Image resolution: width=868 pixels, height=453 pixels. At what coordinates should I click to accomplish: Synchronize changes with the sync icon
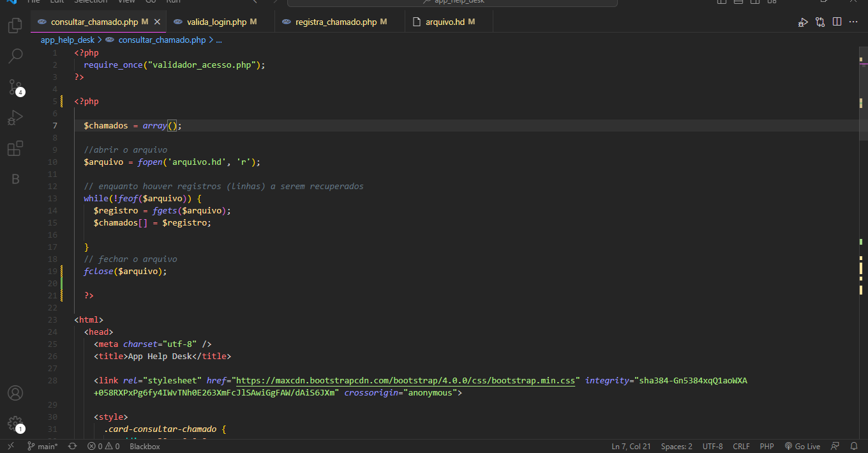click(72, 447)
